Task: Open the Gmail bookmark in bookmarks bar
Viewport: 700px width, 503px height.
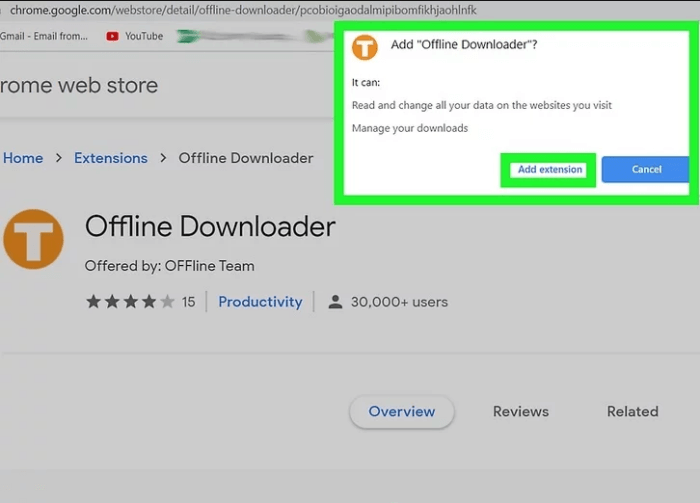Action: pyautogui.click(x=44, y=36)
